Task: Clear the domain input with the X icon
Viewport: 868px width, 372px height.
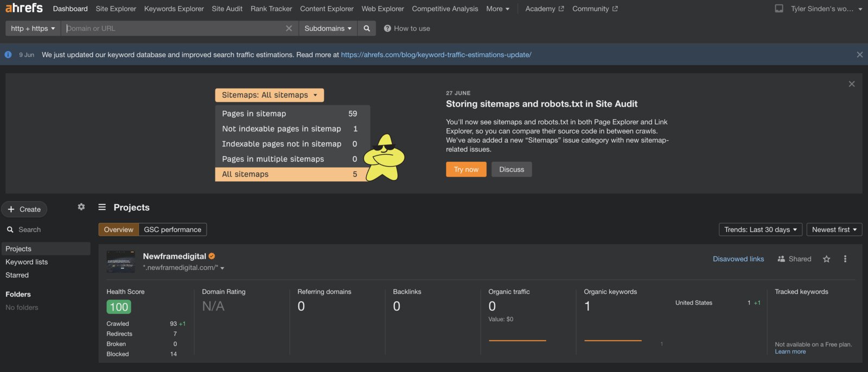Action: (x=289, y=28)
